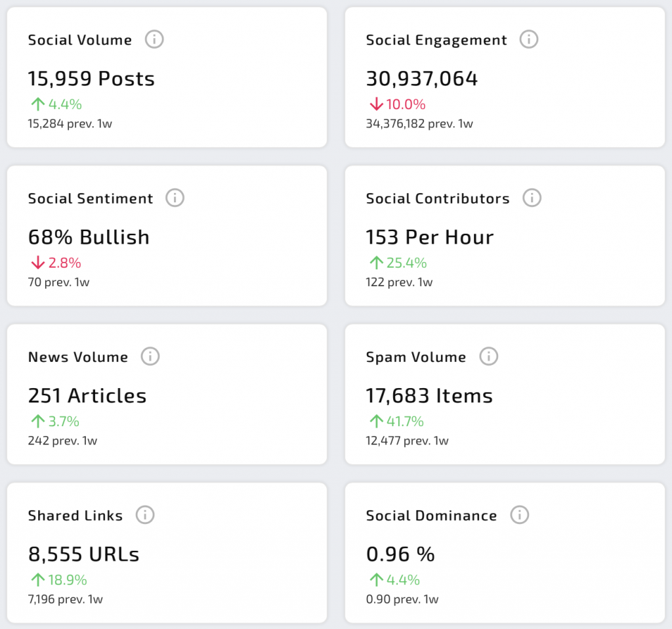
Task: Click the 17,683 Items spam count
Action: pos(429,396)
